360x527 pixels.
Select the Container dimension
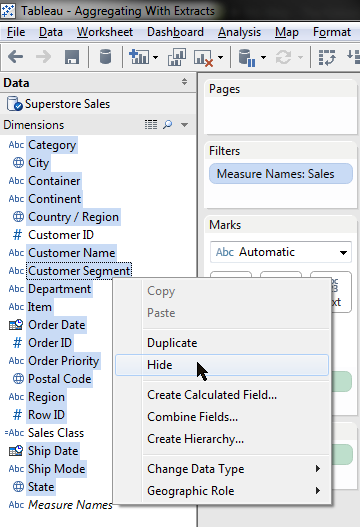pyautogui.click(x=54, y=181)
